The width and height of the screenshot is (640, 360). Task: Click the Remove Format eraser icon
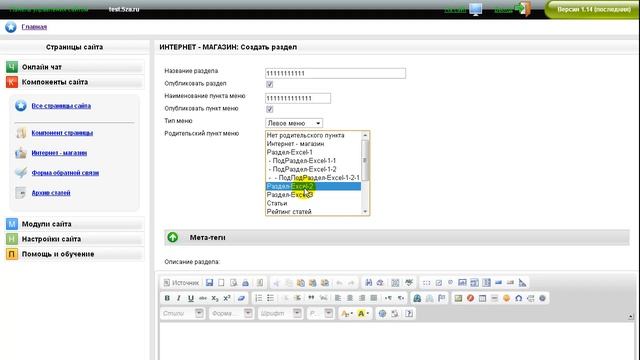point(241,298)
